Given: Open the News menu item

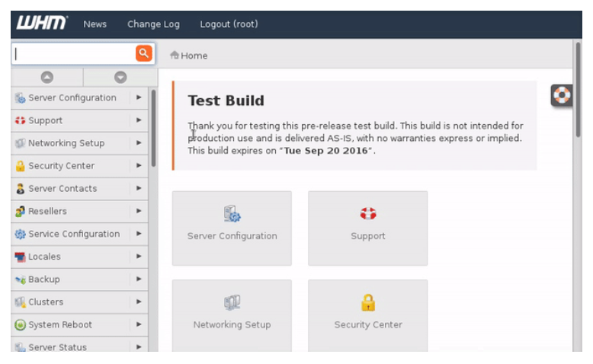Looking at the screenshot, I should point(95,24).
